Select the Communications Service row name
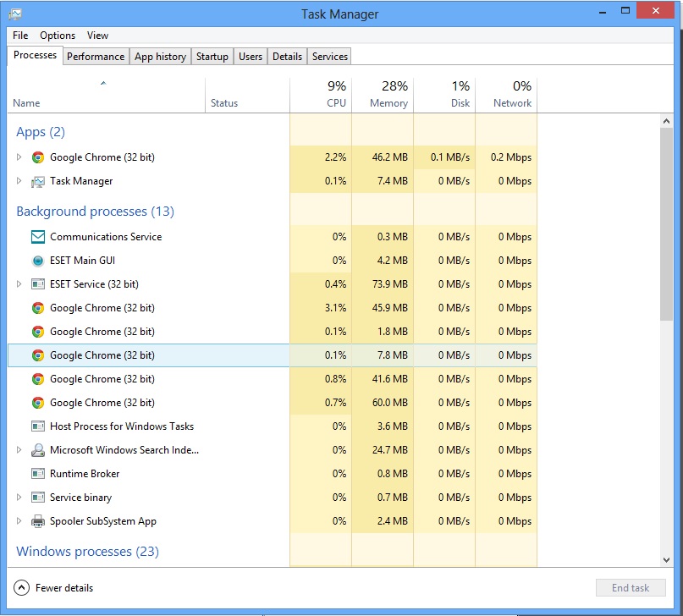 pyautogui.click(x=106, y=237)
